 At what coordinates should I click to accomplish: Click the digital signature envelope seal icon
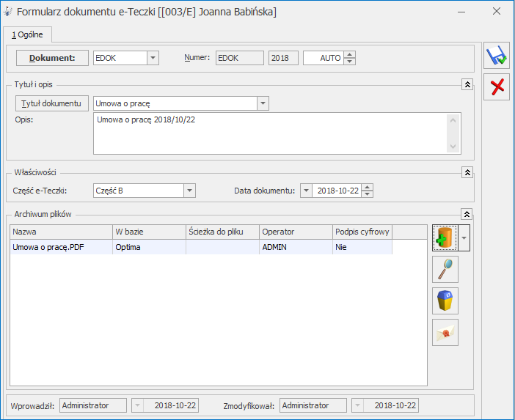[x=445, y=333]
